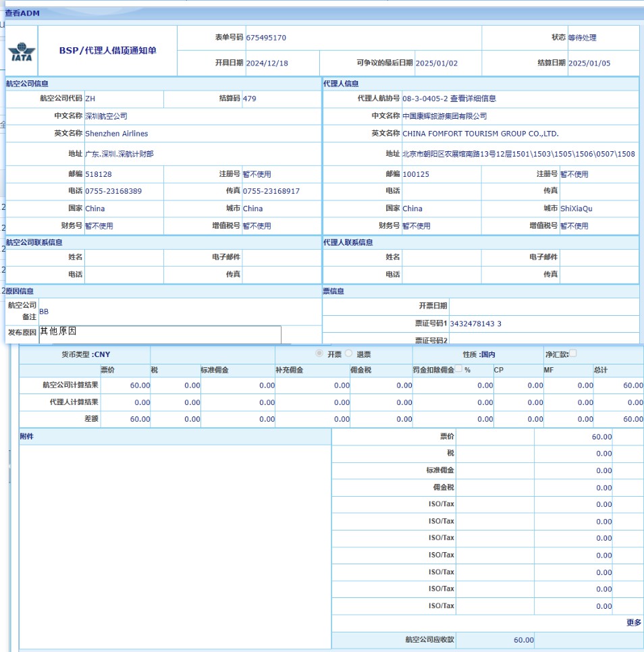Click the 更多 link
This screenshot has width=644, height=652.
pyautogui.click(x=633, y=622)
